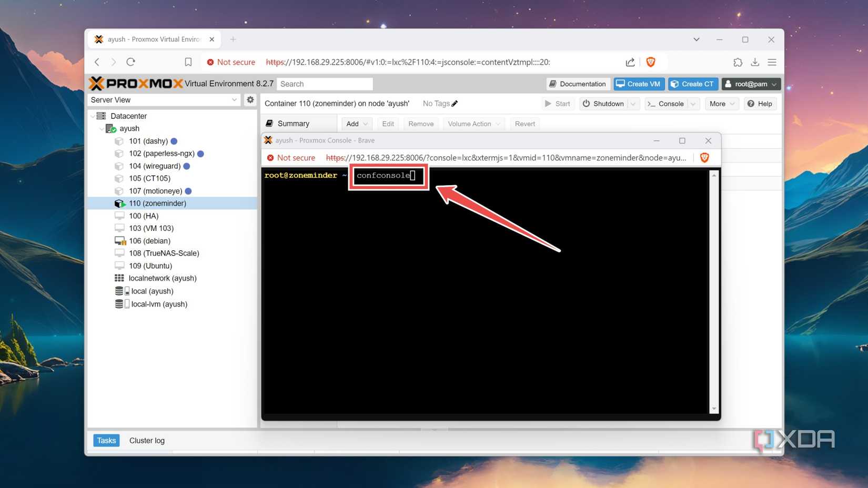Open the Documentation button
This screenshot has height=488, width=868.
tap(578, 84)
